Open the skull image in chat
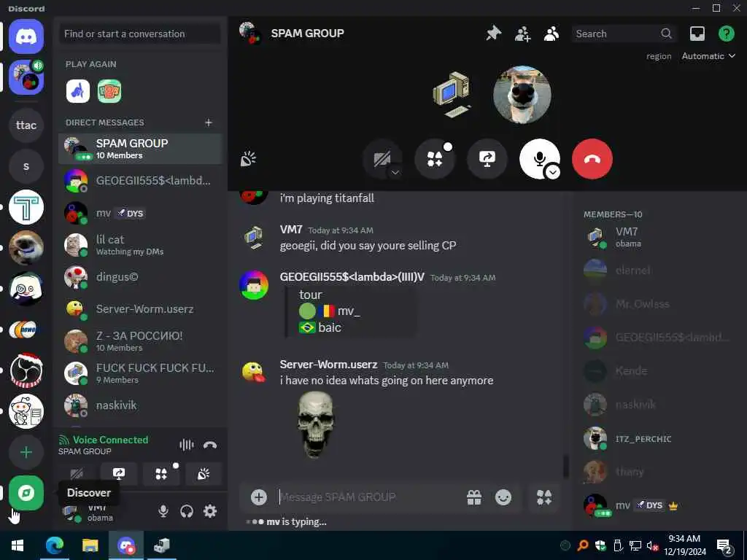747x560 pixels. click(315, 424)
